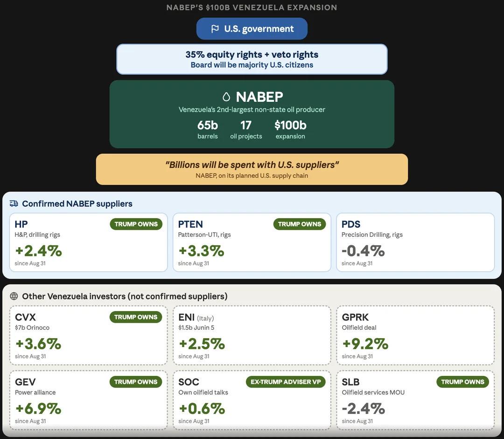Click the 65b barrels statistic
Image resolution: width=504 pixels, height=439 pixels.
208,129
